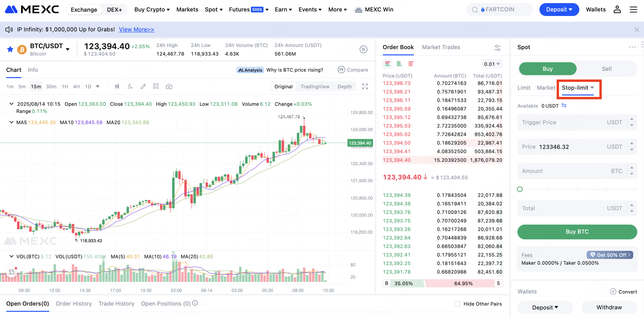
Task: Follow the View More>> announcement link
Action: click(137, 30)
